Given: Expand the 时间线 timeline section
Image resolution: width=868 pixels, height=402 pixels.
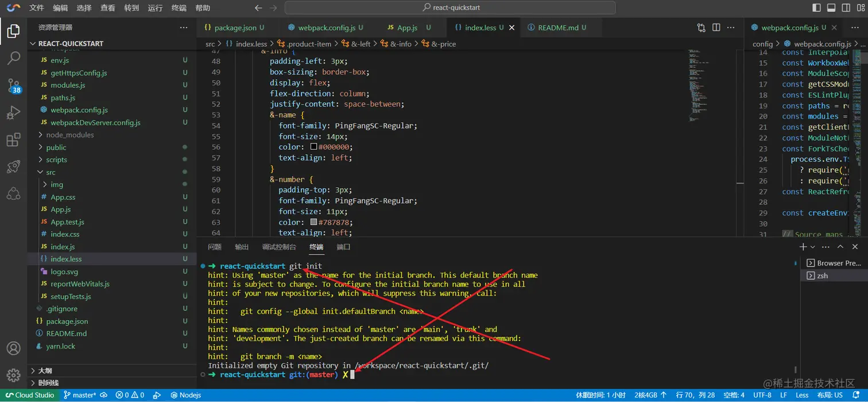Looking at the screenshot, I should pos(112,383).
